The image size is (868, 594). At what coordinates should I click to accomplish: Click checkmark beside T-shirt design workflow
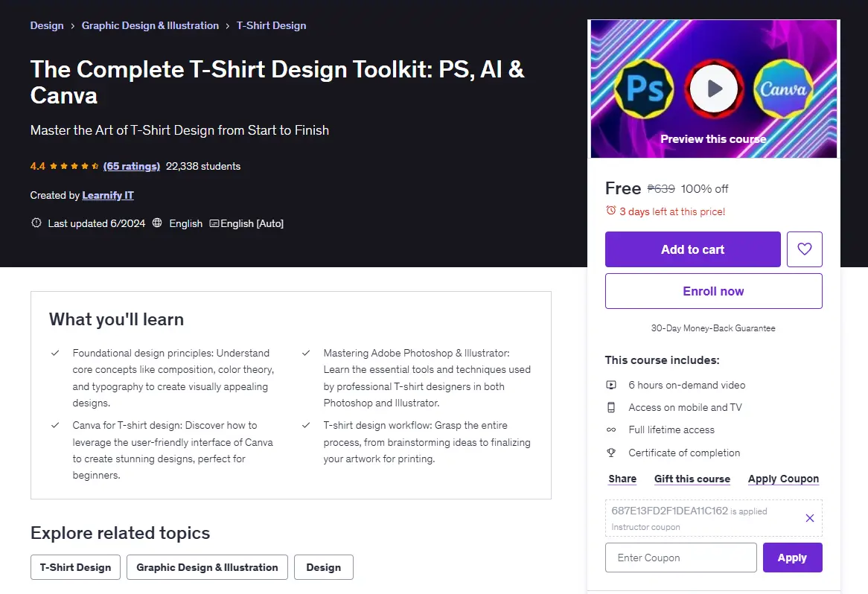pyautogui.click(x=305, y=425)
